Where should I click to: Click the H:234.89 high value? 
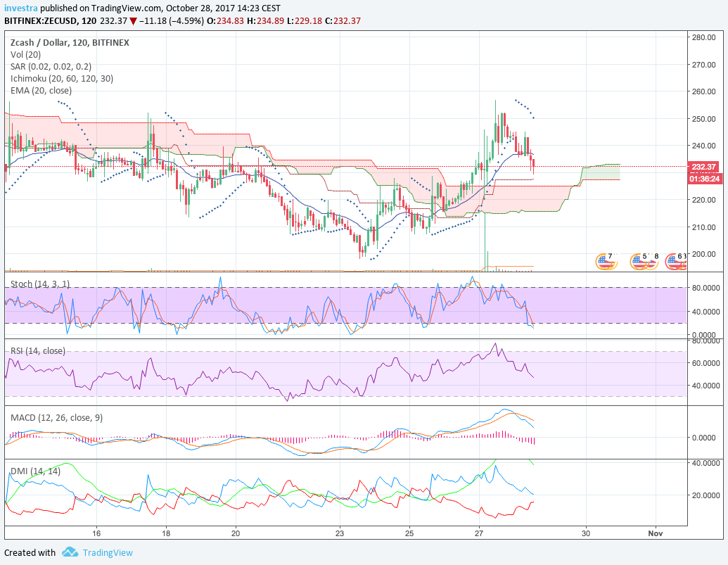pos(265,21)
